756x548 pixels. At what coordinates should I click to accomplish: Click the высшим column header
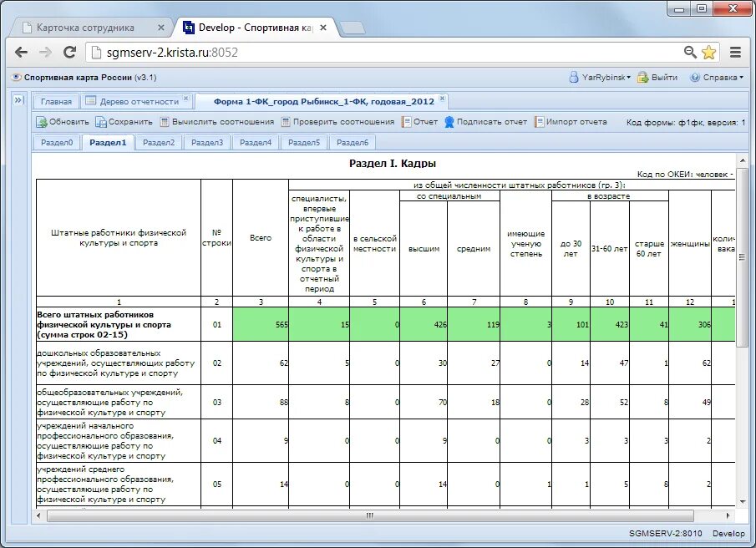coord(424,249)
